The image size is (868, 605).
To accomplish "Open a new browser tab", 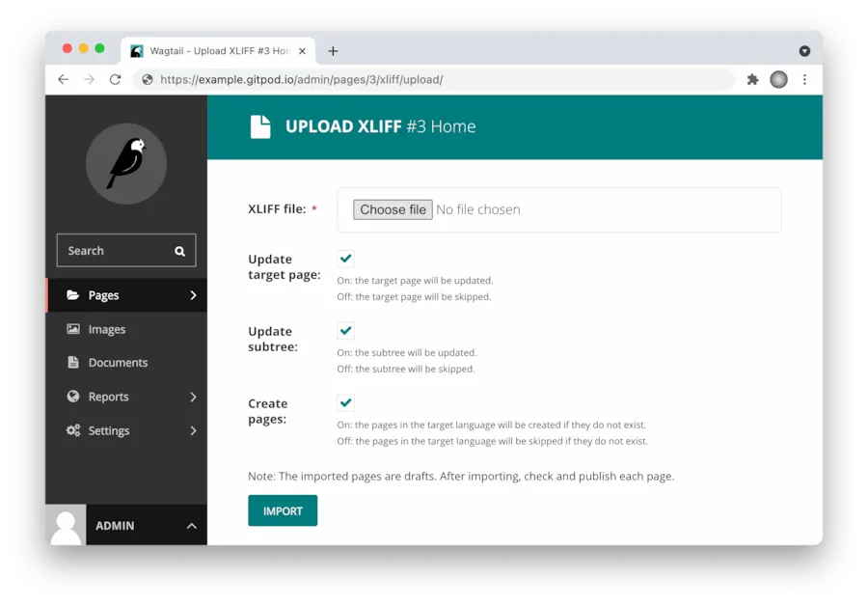I will pos(333,51).
